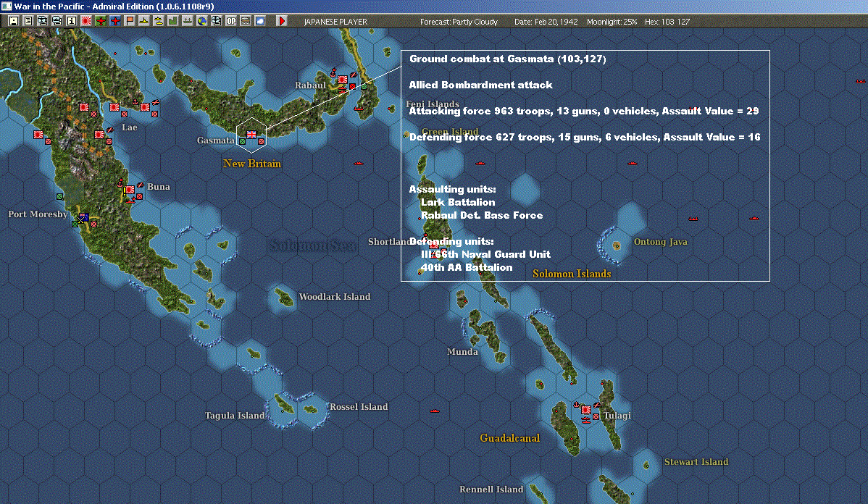Screen dimensions: 868x504
Task: Open the OP operations report icon
Action: point(231,21)
